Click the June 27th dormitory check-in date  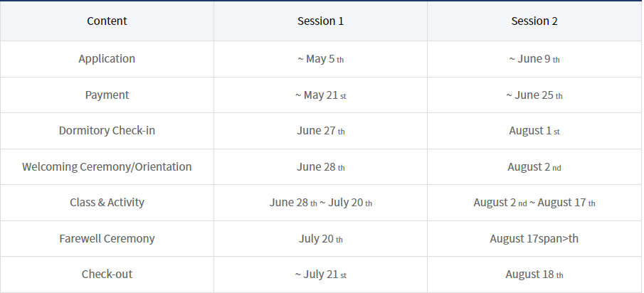(320, 131)
